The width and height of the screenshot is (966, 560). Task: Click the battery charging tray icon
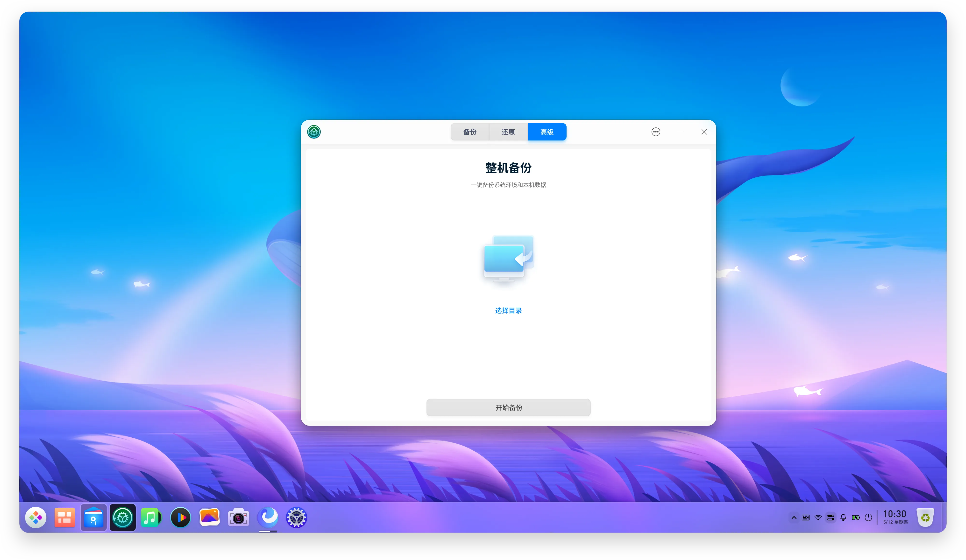[856, 518]
